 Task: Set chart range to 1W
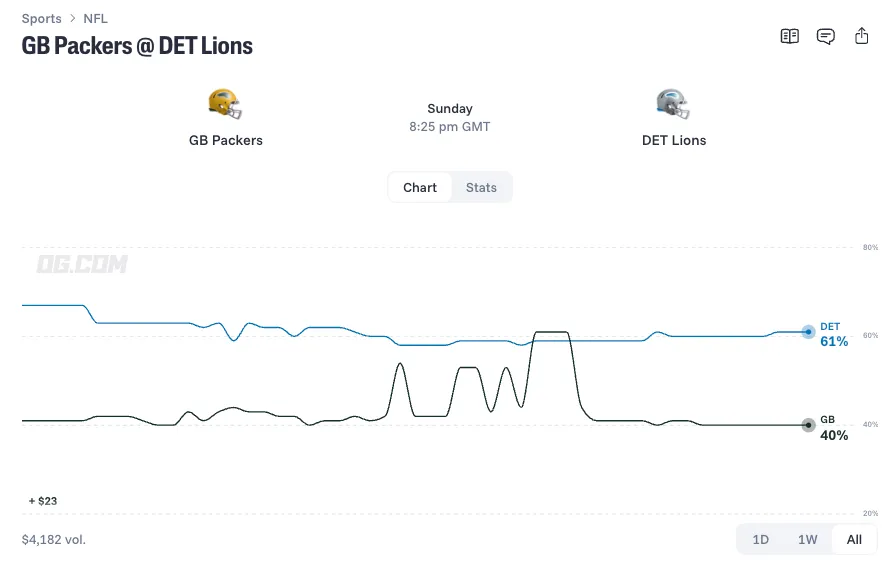(x=807, y=539)
